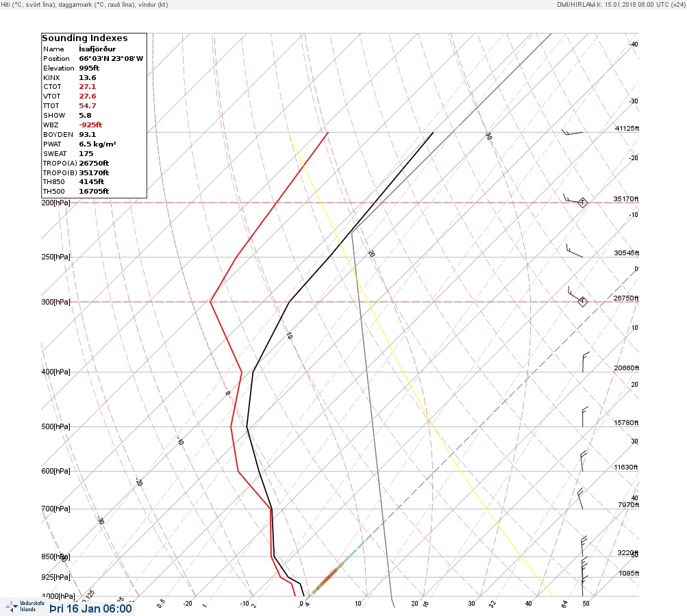Image resolution: width=687 pixels, height=616 pixels.
Task: Click the PWAT value 6.5 kg/m²
Action: [x=97, y=144]
